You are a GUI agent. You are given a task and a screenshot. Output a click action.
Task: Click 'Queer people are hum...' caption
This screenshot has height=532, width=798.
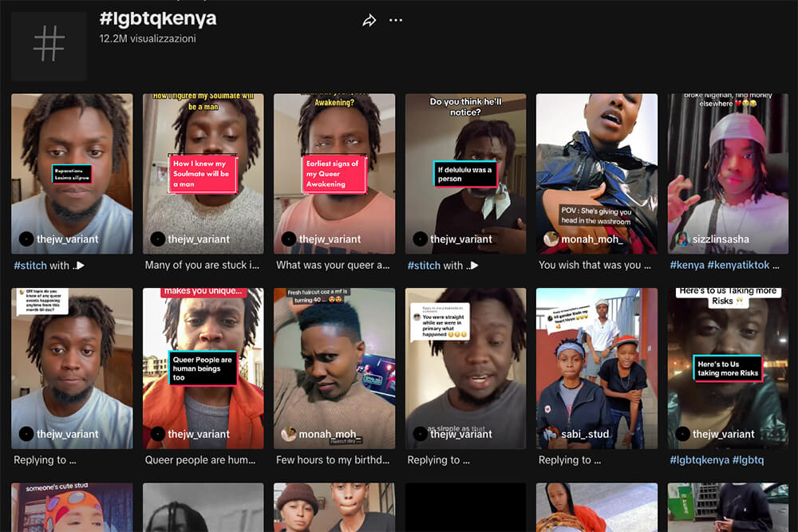click(200, 459)
